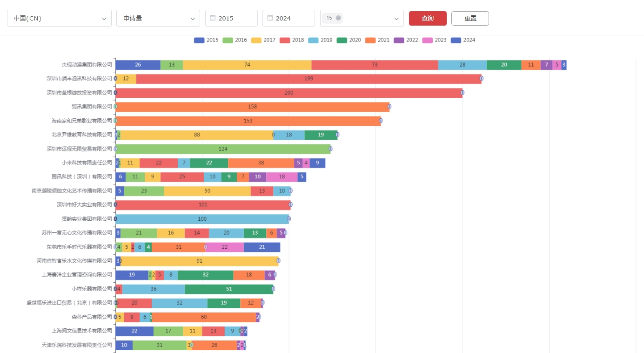
Task: Select the 北京尹雄教育科技有限公司 label
Action: [82, 135]
